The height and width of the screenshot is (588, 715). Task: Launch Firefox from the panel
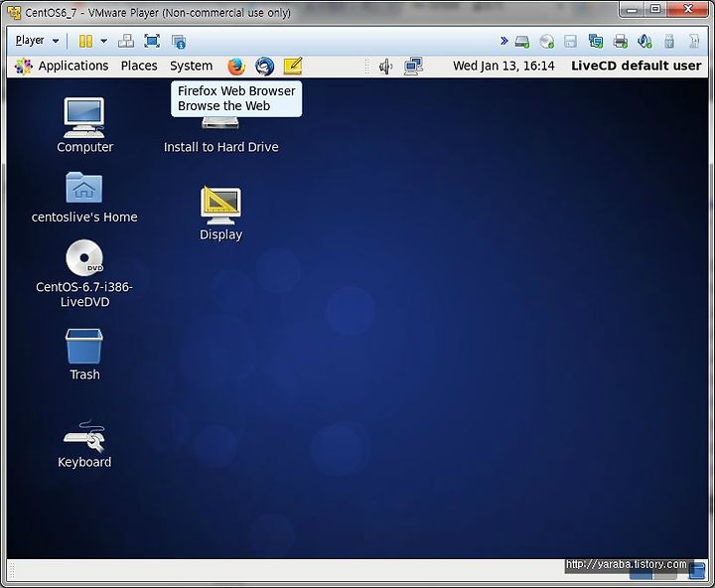click(236, 67)
